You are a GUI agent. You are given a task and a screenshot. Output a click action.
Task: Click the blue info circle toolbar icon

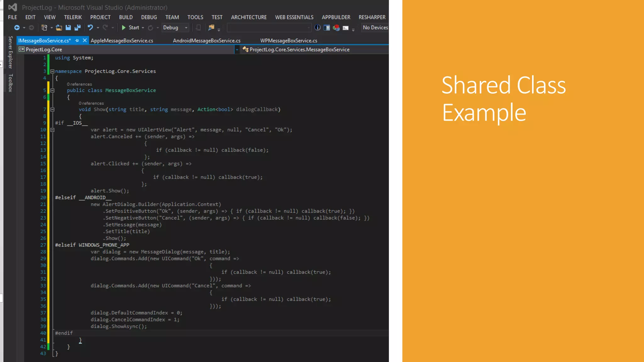[x=318, y=28]
